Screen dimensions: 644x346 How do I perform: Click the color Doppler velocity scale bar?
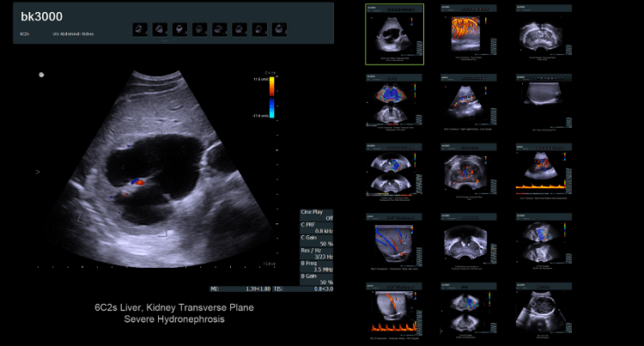tap(270, 95)
